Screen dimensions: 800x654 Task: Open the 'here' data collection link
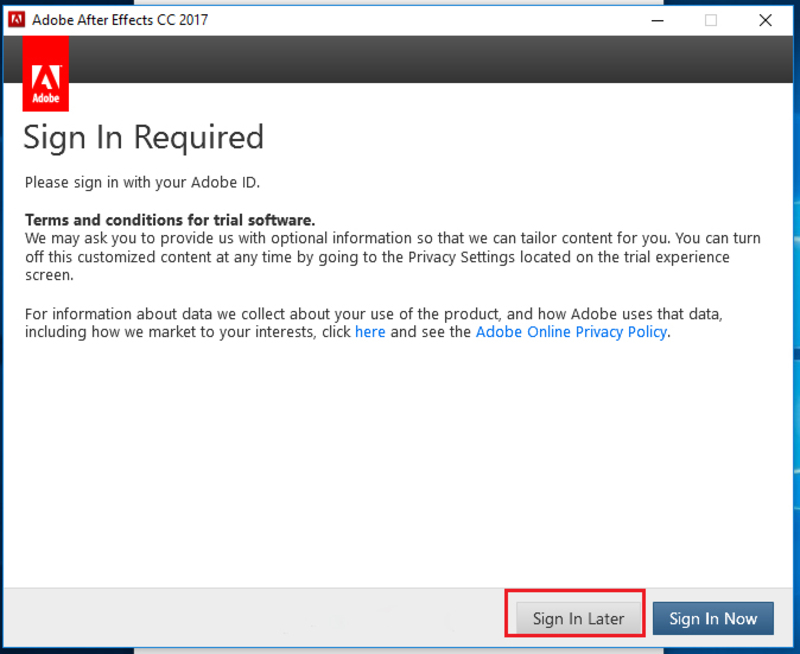(x=370, y=332)
